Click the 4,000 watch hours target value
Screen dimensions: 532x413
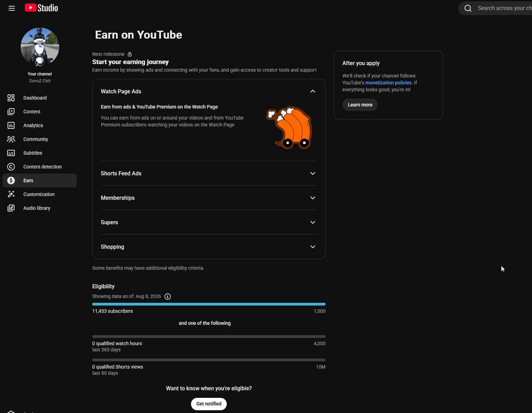tap(320, 343)
